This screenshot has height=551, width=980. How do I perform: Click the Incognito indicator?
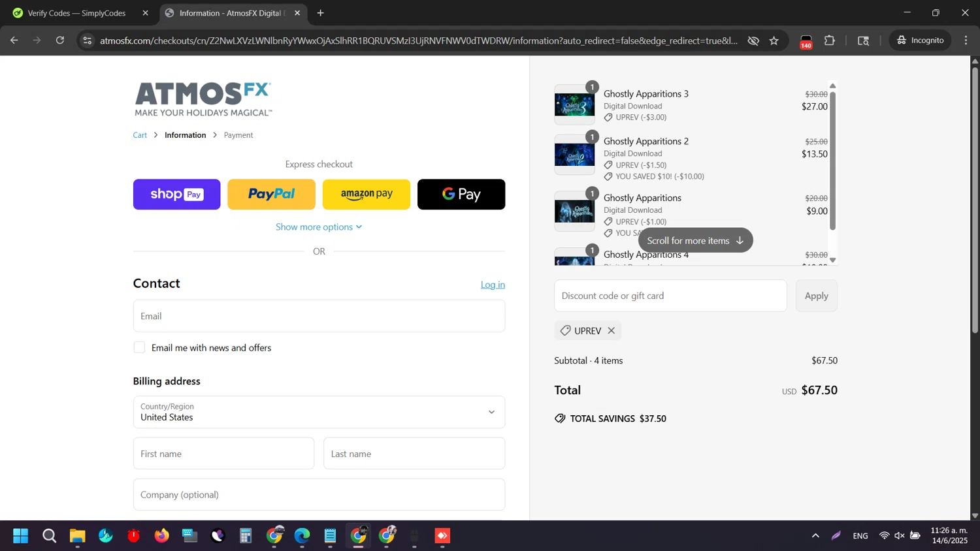tap(920, 40)
